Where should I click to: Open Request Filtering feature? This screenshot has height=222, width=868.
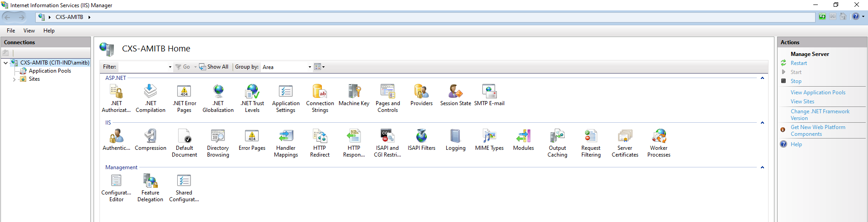pos(591,143)
